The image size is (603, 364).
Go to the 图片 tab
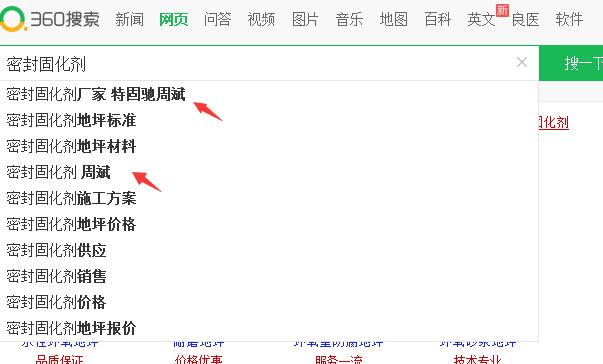click(305, 19)
